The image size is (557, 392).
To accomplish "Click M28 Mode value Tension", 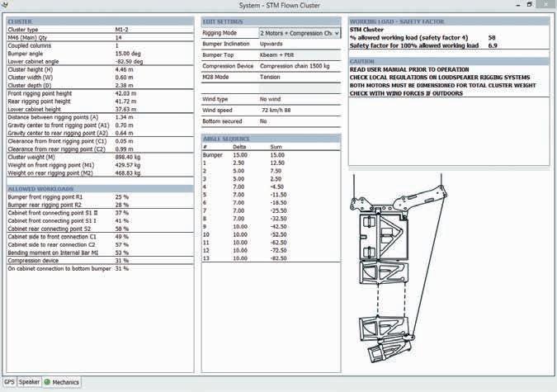I will [270, 77].
